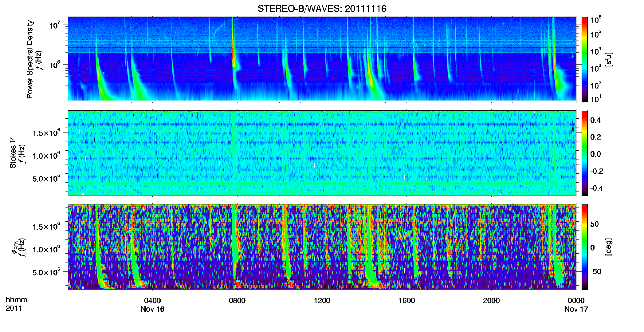Click the -50 degree colorbar tick
This screenshot has height=332, width=644.
click(x=596, y=271)
